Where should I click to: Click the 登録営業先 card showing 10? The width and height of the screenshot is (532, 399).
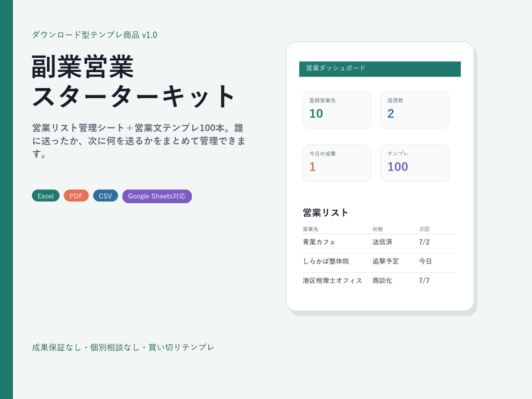coord(337,110)
